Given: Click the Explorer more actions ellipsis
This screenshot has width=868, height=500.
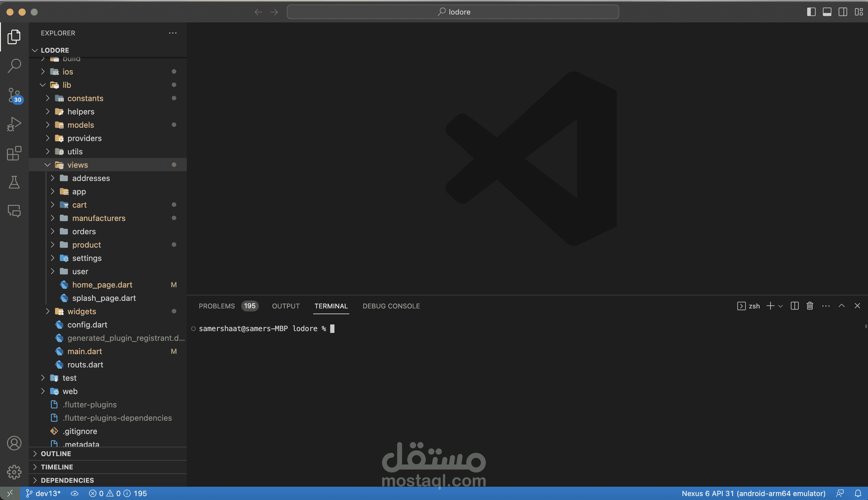Looking at the screenshot, I should (173, 33).
